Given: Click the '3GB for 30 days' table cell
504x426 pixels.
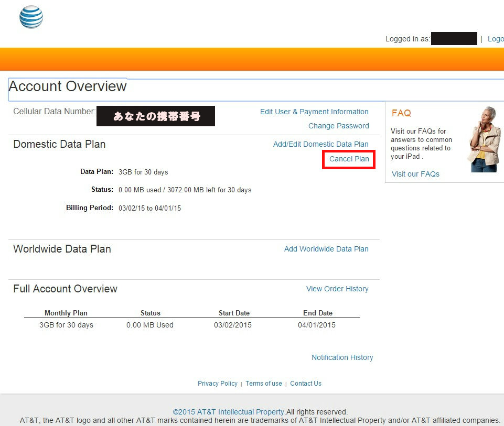Looking at the screenshot, I should tap(66, 325).
